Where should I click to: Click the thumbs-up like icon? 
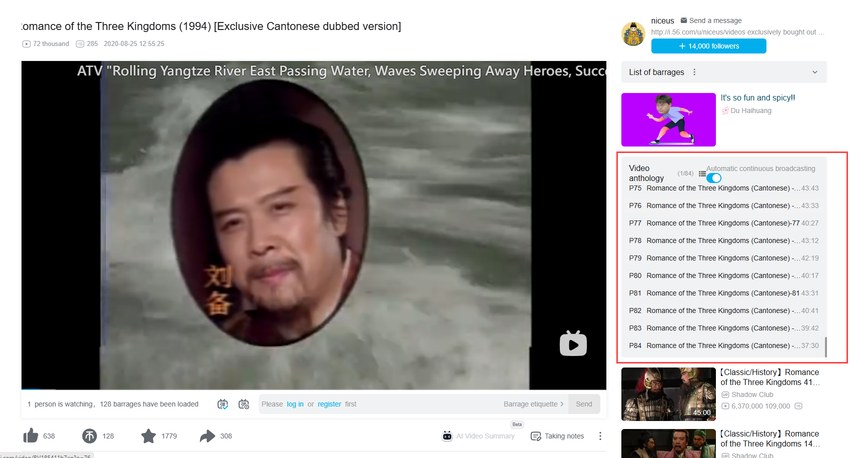pyautogui.click(x=31, y=435)
